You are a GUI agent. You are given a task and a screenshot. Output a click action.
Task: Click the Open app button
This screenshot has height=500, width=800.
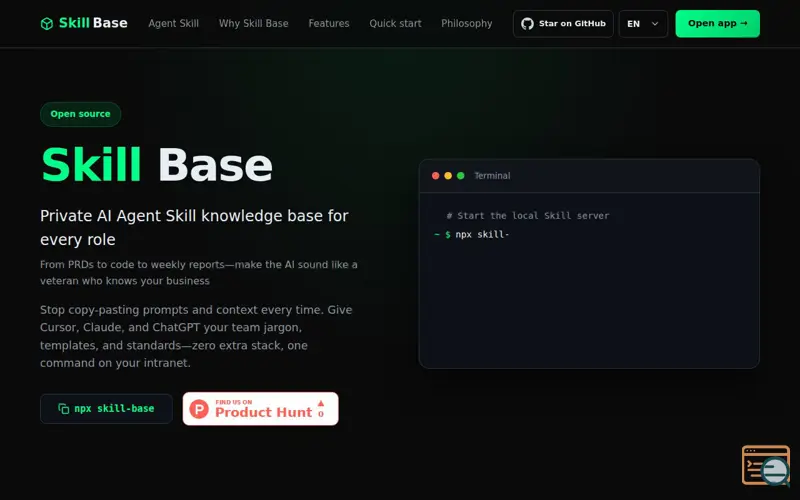click(717, 23)
